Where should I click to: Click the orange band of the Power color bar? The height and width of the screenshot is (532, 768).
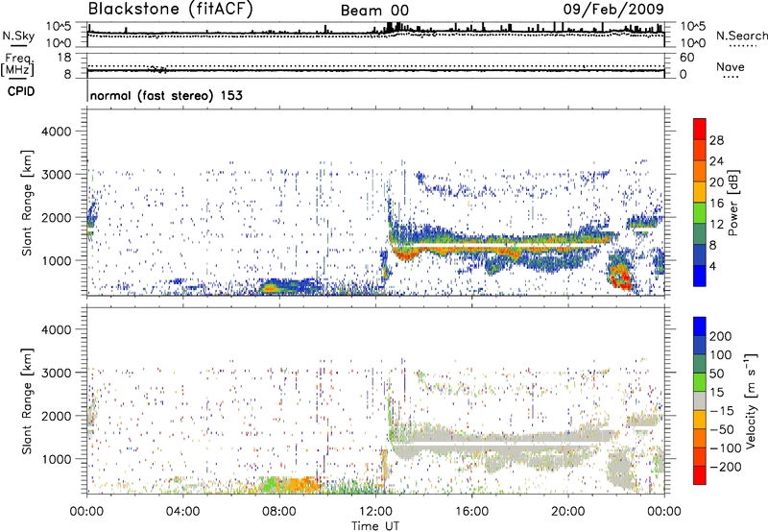700,172
